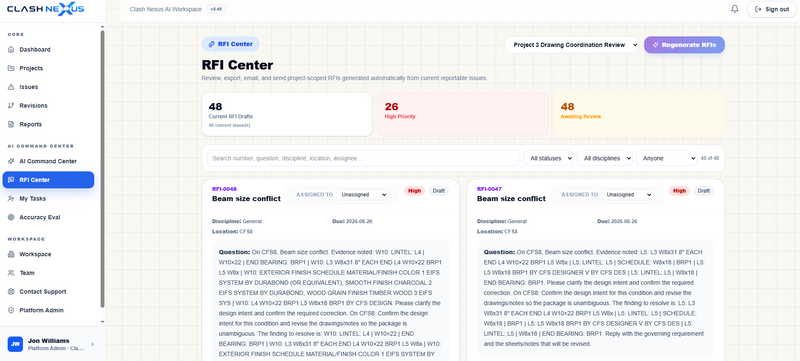Click the Revisions branch icon
This screenshot has height=361, width=800.
11,106
